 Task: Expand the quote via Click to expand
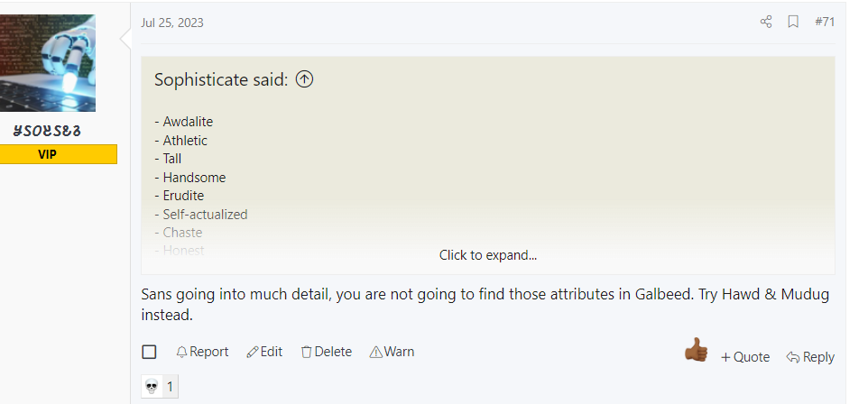pos(488,255)
